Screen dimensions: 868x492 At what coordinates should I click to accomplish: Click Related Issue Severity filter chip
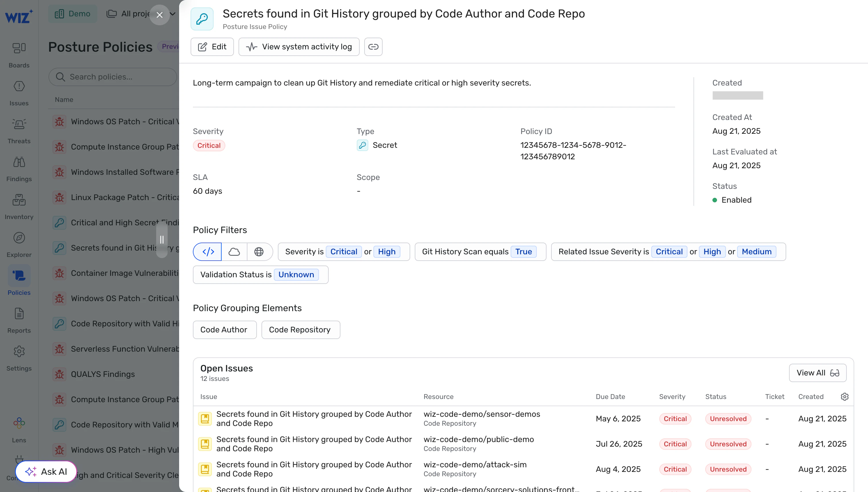(x=668, y=251)
